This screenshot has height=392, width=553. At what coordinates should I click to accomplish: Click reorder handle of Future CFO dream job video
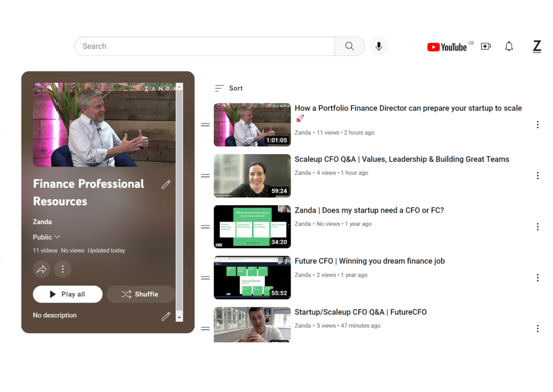coord(205,278)
